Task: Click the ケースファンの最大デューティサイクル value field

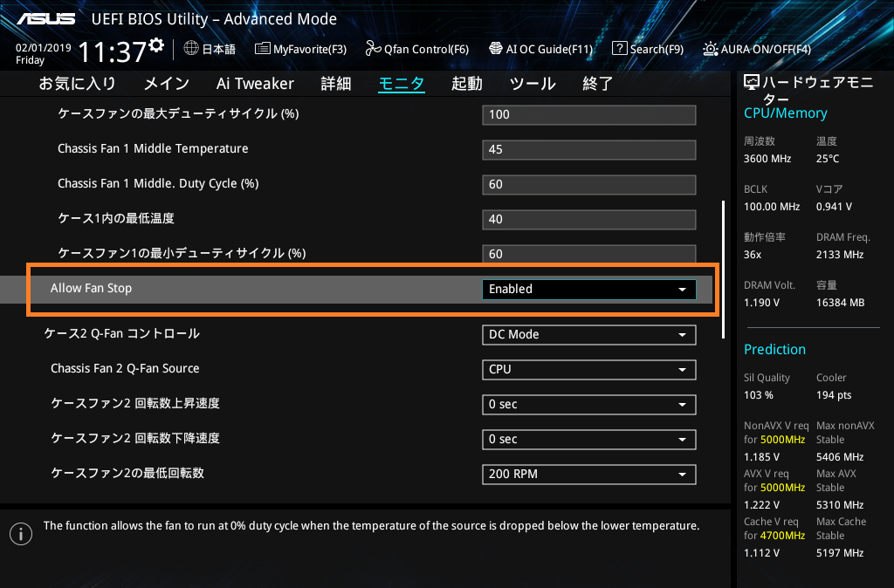Action: [589, 114]
